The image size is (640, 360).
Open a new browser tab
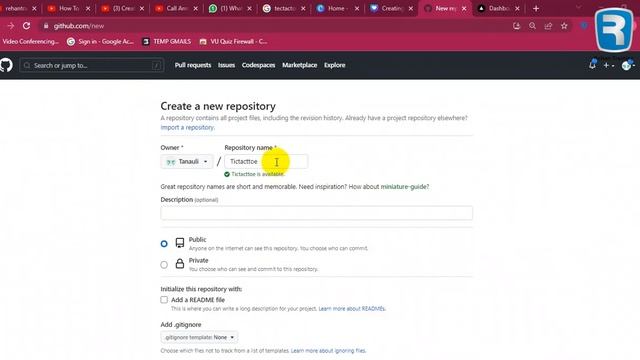pyautogui.click(x=536, y=8)
